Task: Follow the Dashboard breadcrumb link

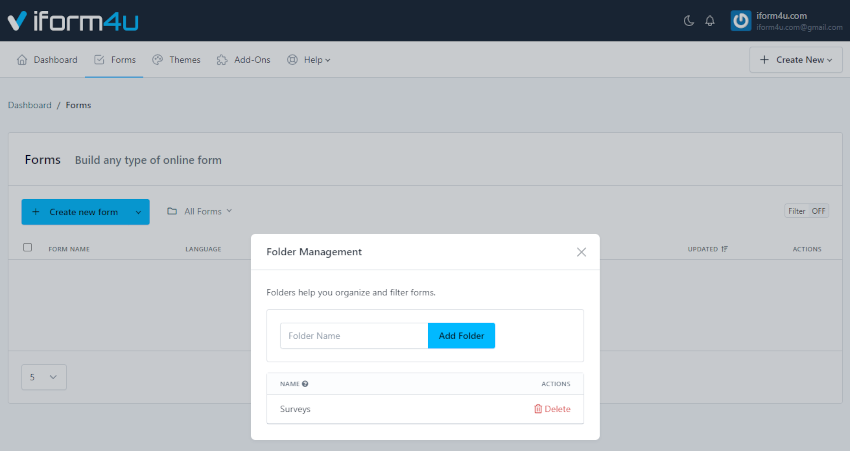Action: [x=29, y=105]
